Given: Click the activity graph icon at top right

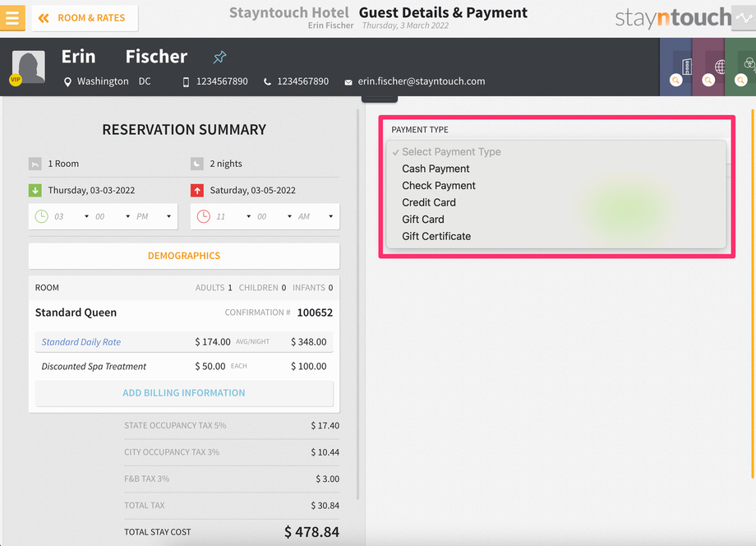Looking at the screenshot, I should [x=744, y=18].
